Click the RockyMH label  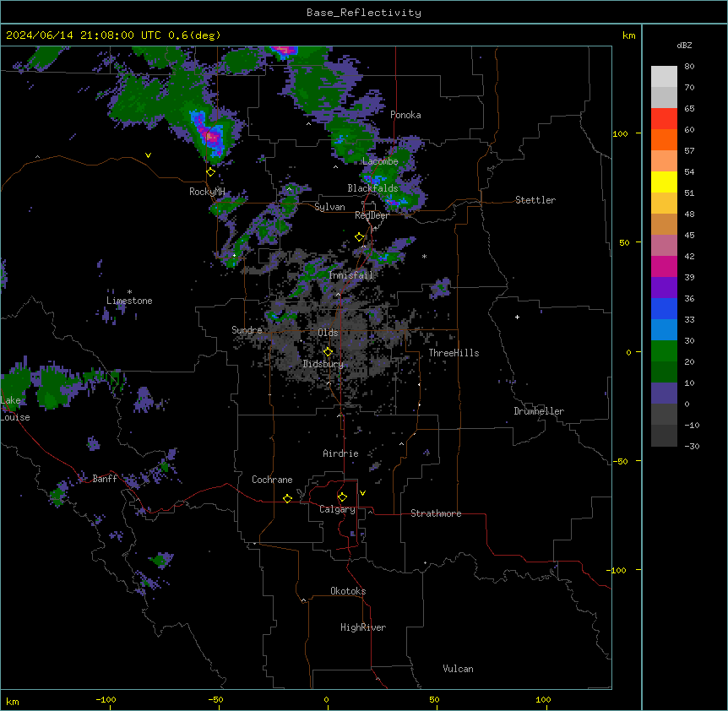click(x=207, y=192)
